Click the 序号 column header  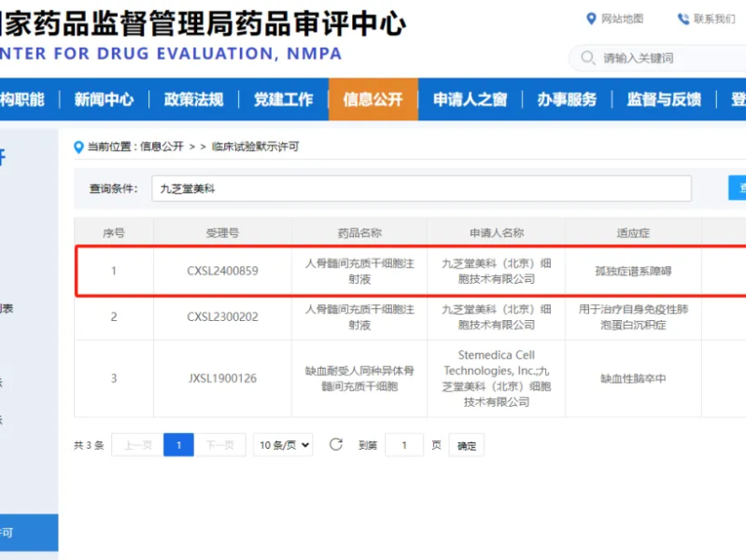pyautogui.click(x=114, y=233)
